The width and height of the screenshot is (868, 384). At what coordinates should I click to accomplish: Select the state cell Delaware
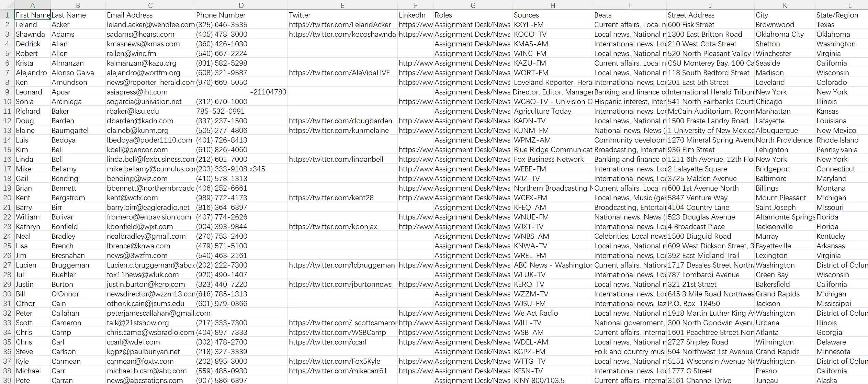point(842,342)
